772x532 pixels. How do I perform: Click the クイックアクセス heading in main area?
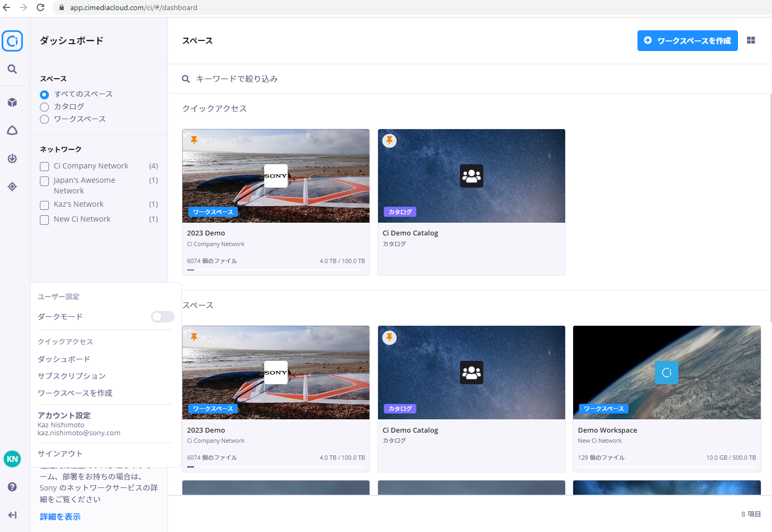pos(214,108)
